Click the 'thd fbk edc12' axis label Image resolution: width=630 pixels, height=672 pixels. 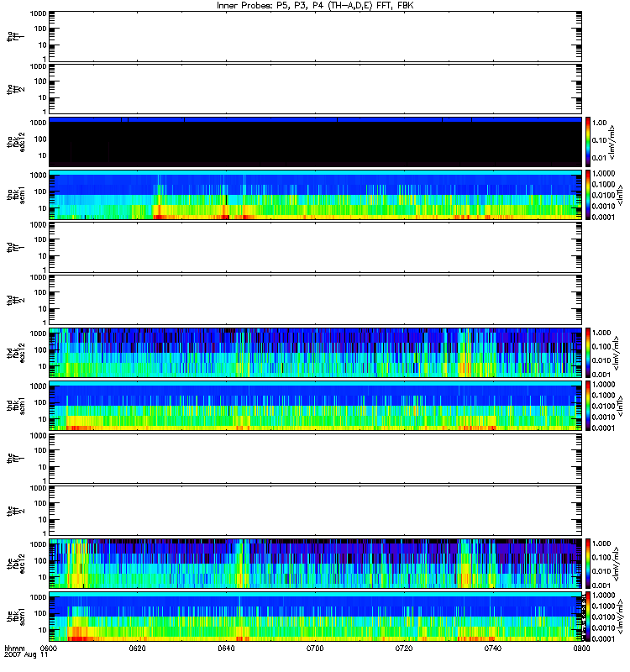click(x=15, y=353)
